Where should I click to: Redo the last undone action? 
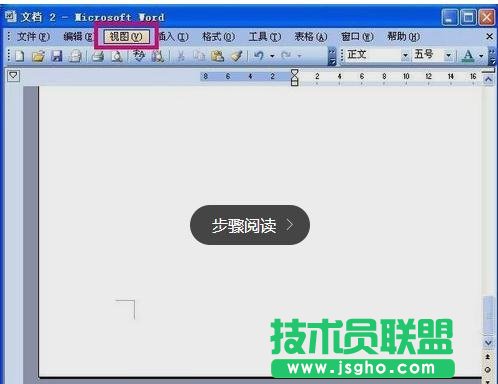[286, 56]
